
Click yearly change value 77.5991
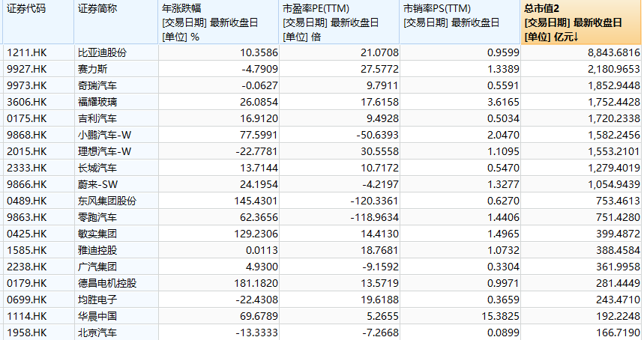pos(259,135)
